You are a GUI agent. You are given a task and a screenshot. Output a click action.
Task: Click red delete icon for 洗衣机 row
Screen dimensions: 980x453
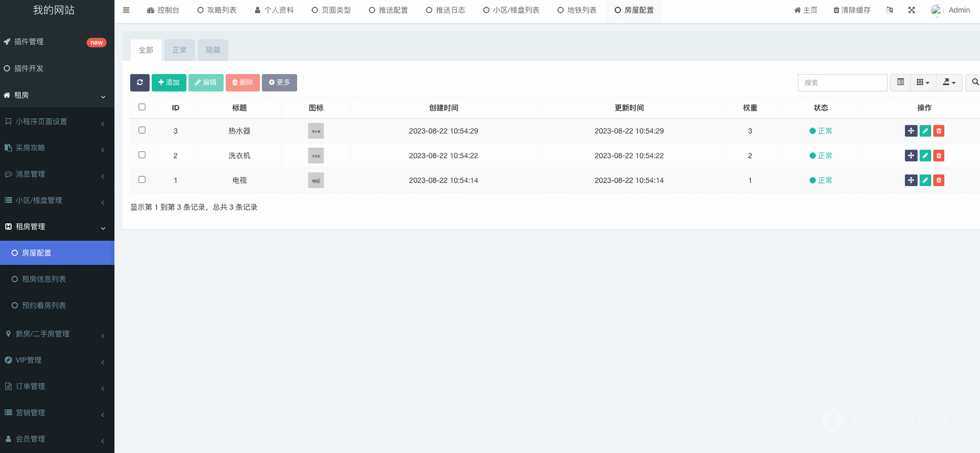(938, 156)
